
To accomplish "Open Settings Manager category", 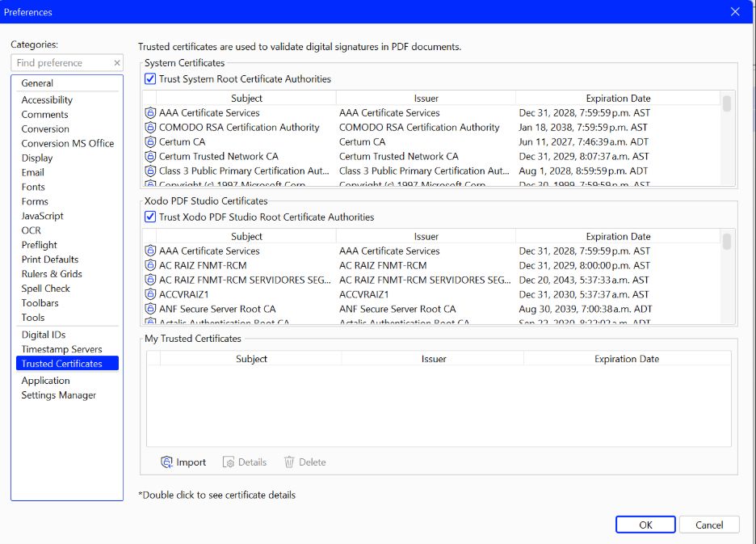I will pos(67,394).
